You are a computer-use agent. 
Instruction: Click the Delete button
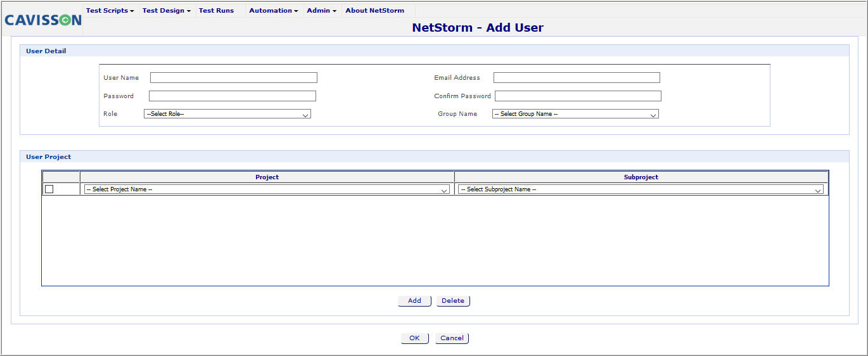[453, 301]
